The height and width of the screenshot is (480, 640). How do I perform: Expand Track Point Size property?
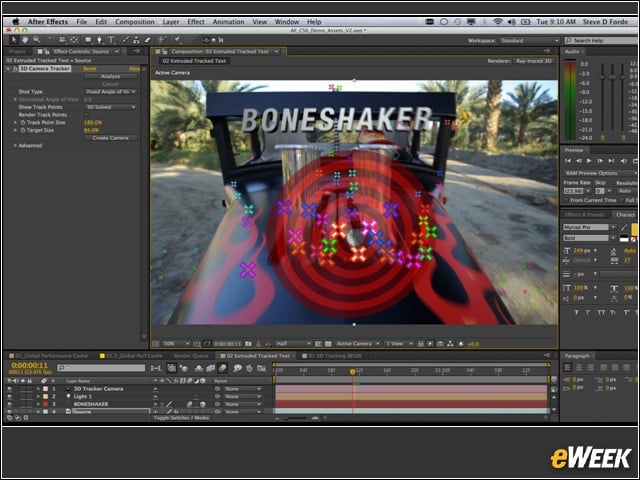pyautogui.click(x=15, y=122)
